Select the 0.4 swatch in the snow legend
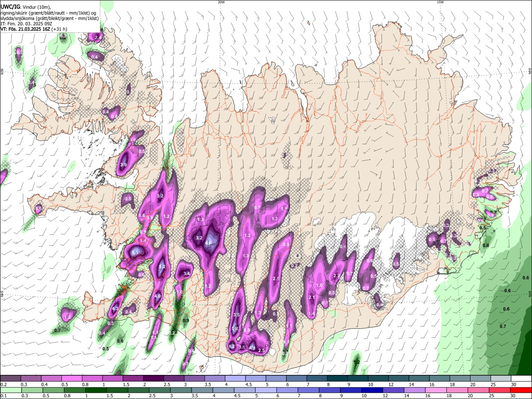This screenshot has height=399, width=532. point(51,379)
